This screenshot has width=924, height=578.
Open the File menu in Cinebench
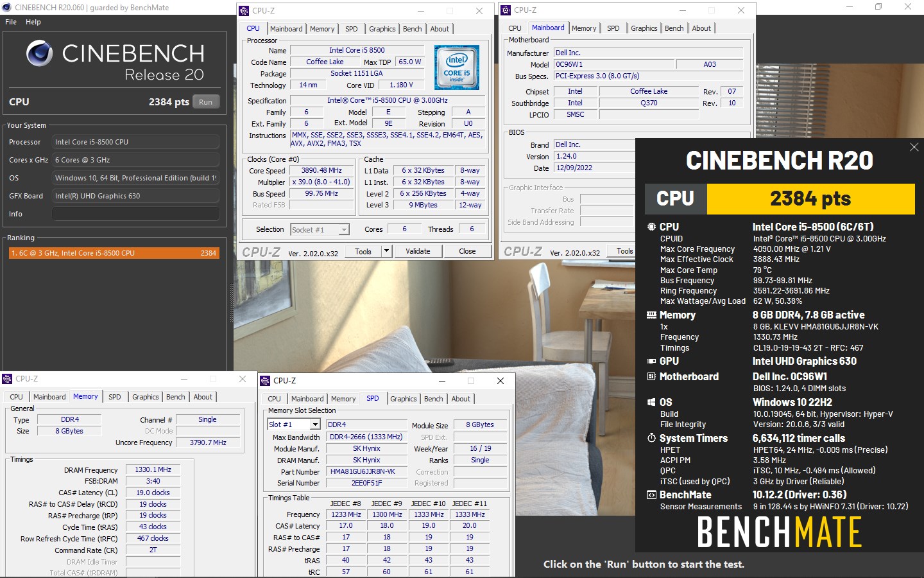(x=11, y=22)
